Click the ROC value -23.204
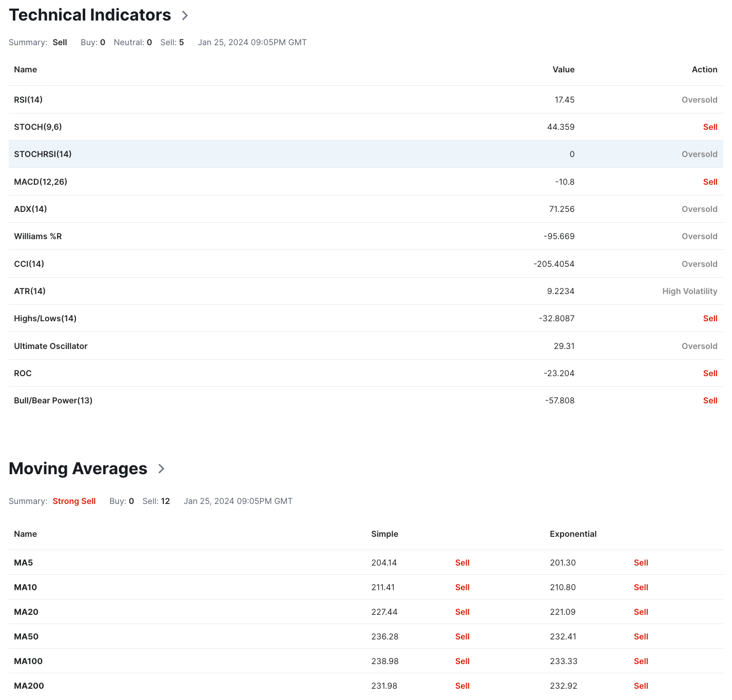The image size is (732, 700). click(x=559, y=373)
